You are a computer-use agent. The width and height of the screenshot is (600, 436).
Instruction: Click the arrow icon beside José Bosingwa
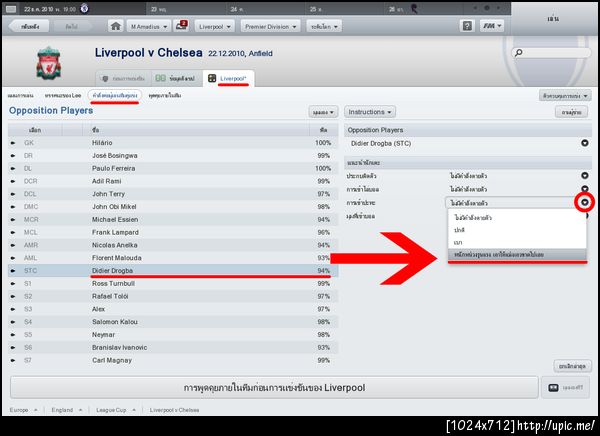(x=13, y=156)
